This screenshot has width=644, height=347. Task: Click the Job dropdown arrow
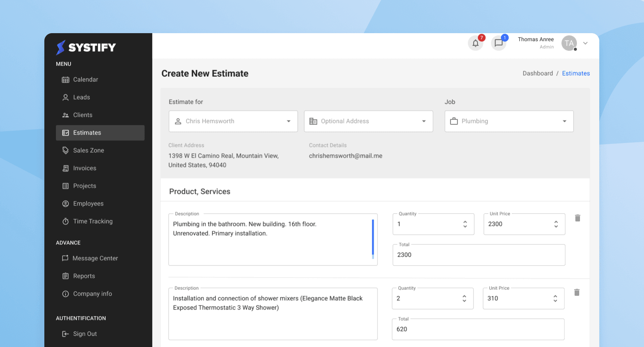[x=565, y=121]
